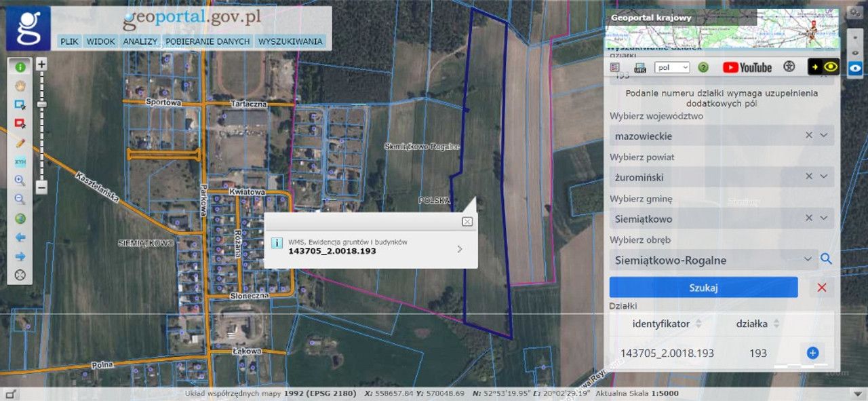Toggle the blue eye visibility button

tap(855, 68)
